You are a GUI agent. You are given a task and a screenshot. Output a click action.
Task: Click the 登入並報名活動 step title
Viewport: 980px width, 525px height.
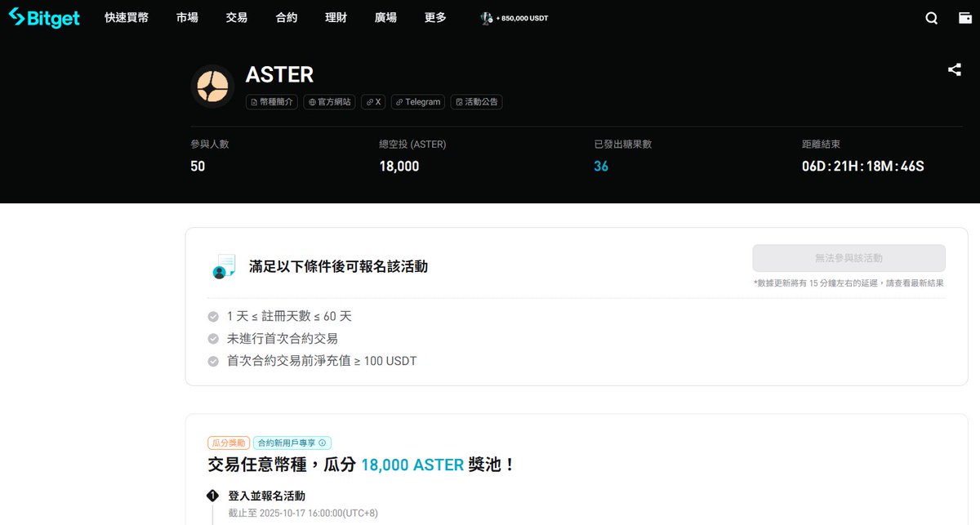(x=267, y=496)
